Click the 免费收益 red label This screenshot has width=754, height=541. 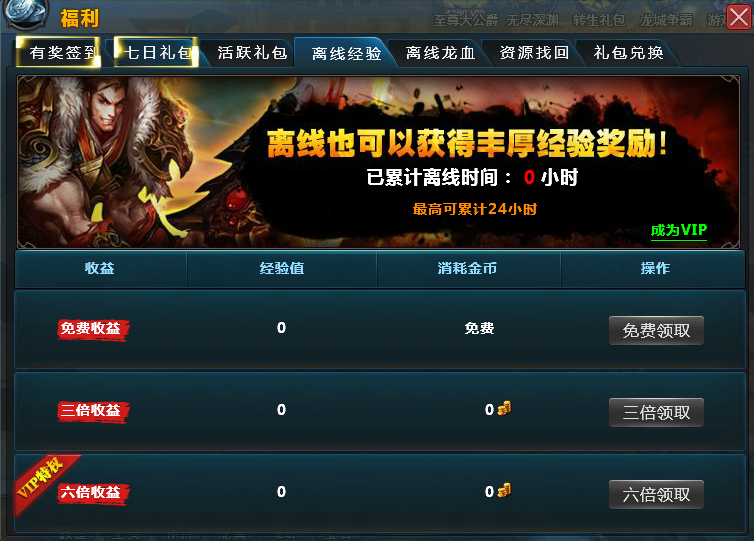point(93,329)
